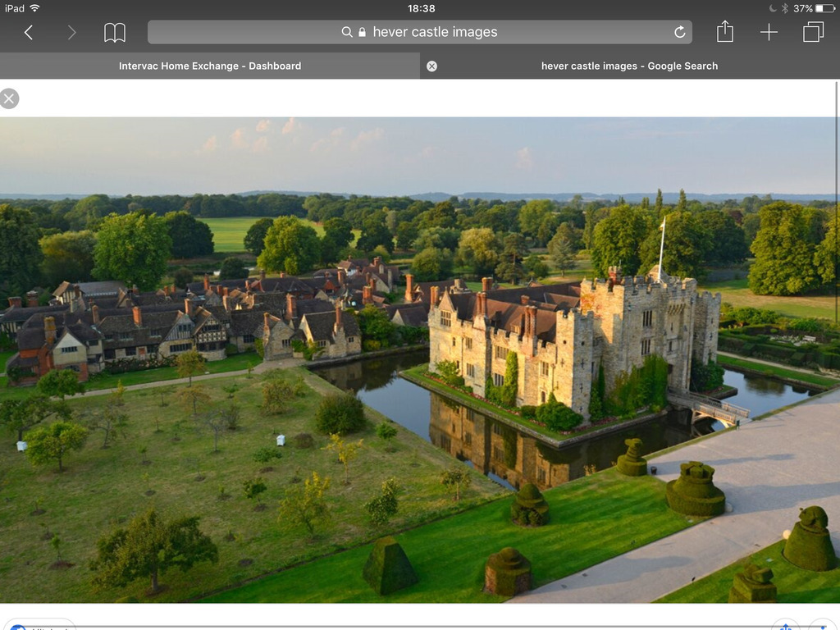840x630 pixels.
Task: Open a new tab with the plus icon
Action: pos(769,32)
